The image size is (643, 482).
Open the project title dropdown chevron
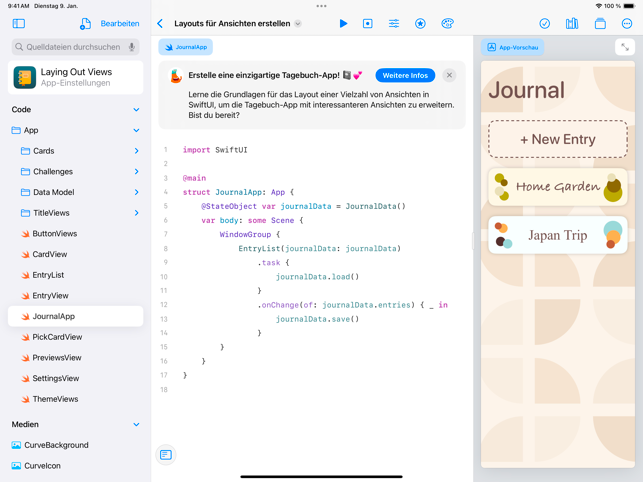[x=298, y=24]
